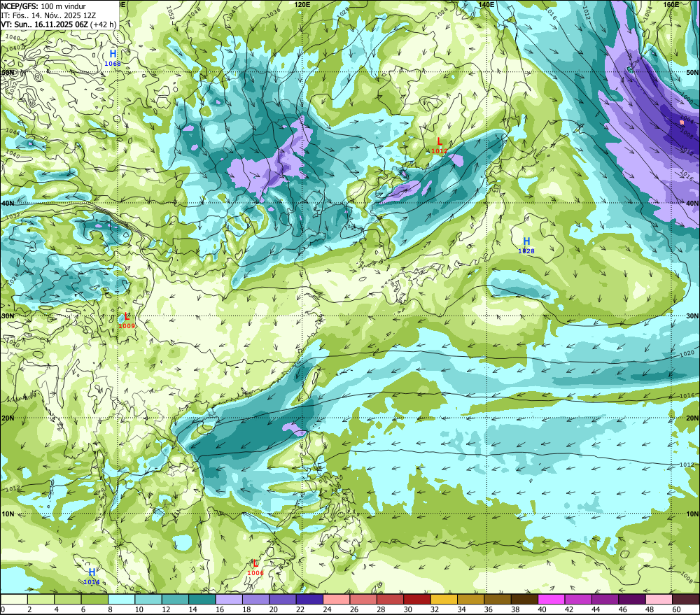Click the L 1012 low pressure marker
Screen dimensions: 700x615
pyautogui.click(x=440, y=146)
